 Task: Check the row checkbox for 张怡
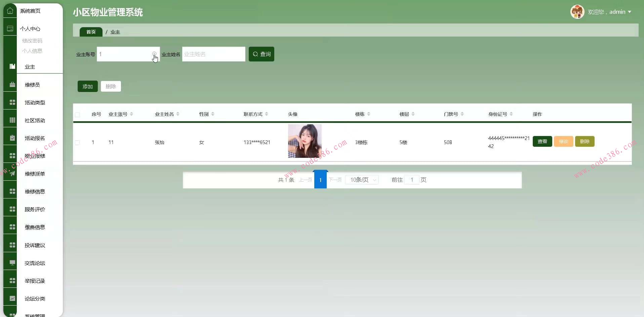coord(77,142)
